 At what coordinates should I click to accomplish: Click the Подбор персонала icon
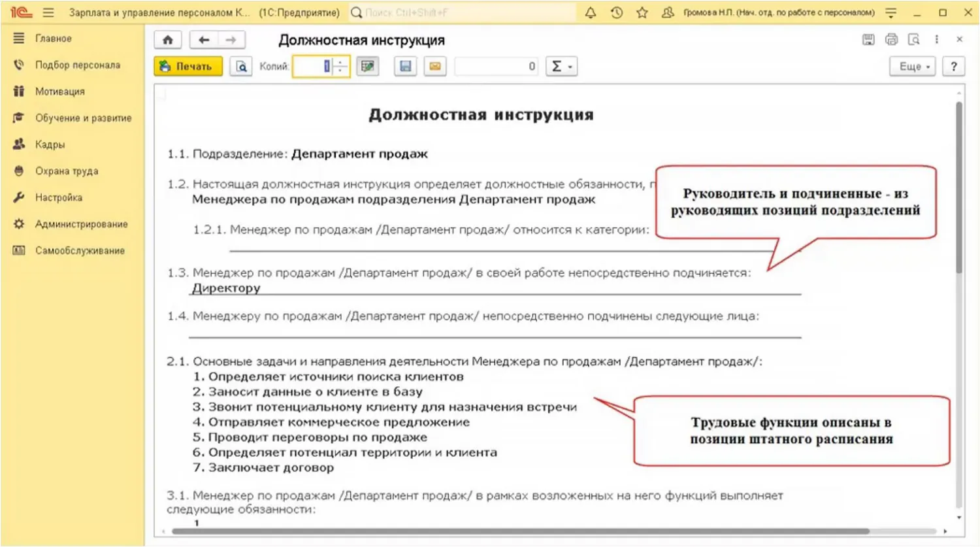(19, 65)
